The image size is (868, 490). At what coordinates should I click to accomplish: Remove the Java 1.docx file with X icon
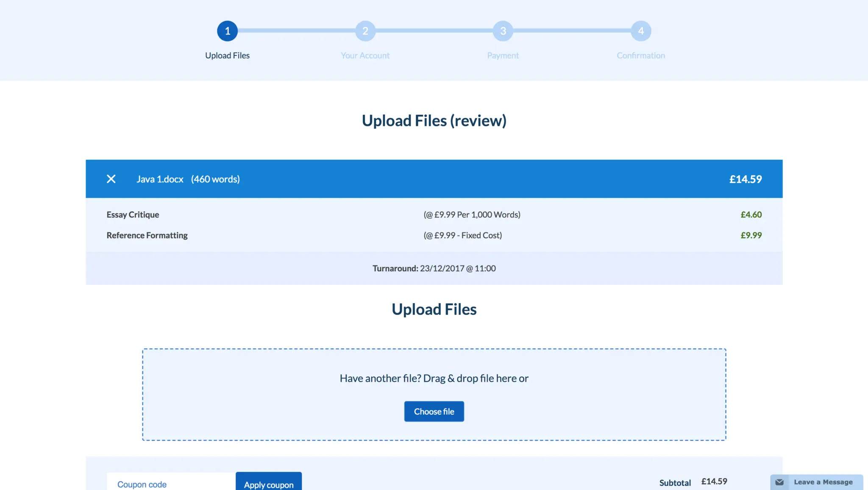(111, 179)
